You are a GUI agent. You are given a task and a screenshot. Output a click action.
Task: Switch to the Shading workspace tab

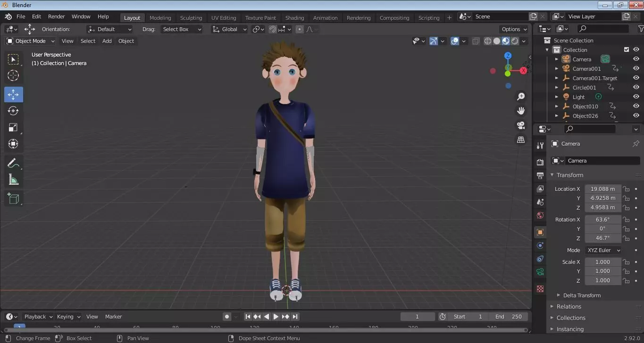(294, 18)
